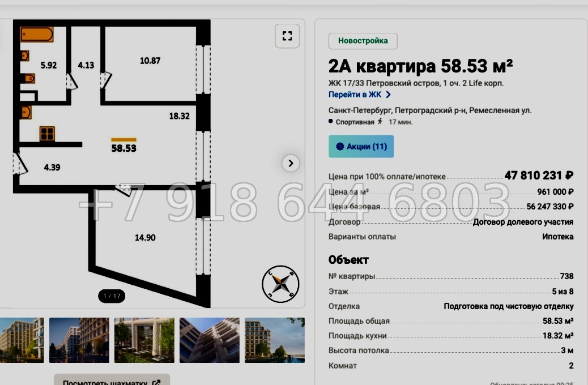This screenshot has height=385, width=588.
Task: Click the Санкт-Петербург address line
Action: pyautogui.click(x=430, y=110)
